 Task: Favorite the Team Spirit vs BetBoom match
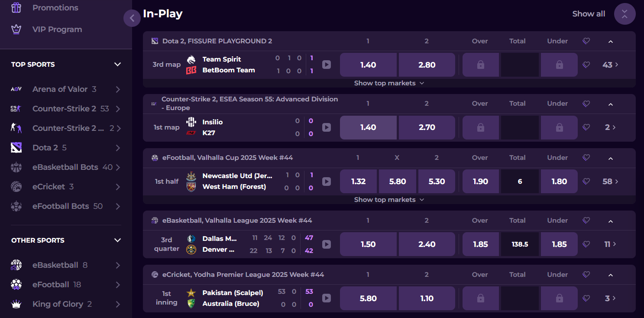point(586,65)
